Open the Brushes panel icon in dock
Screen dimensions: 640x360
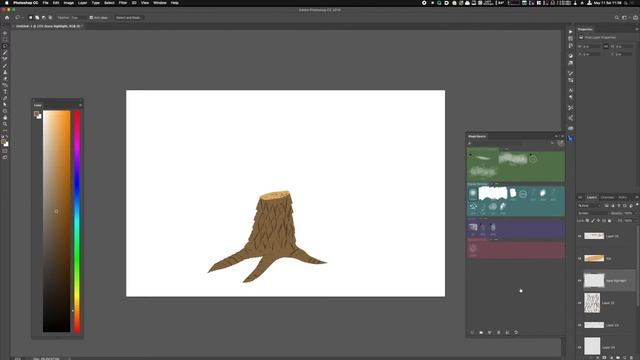point(570,73)
